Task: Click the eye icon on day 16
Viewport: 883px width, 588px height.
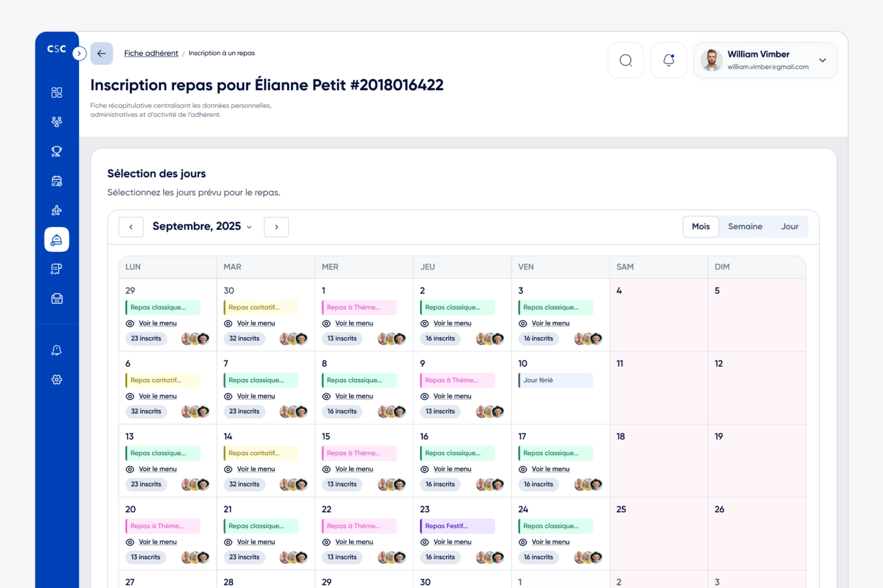Action: click(x=425, y=469)
